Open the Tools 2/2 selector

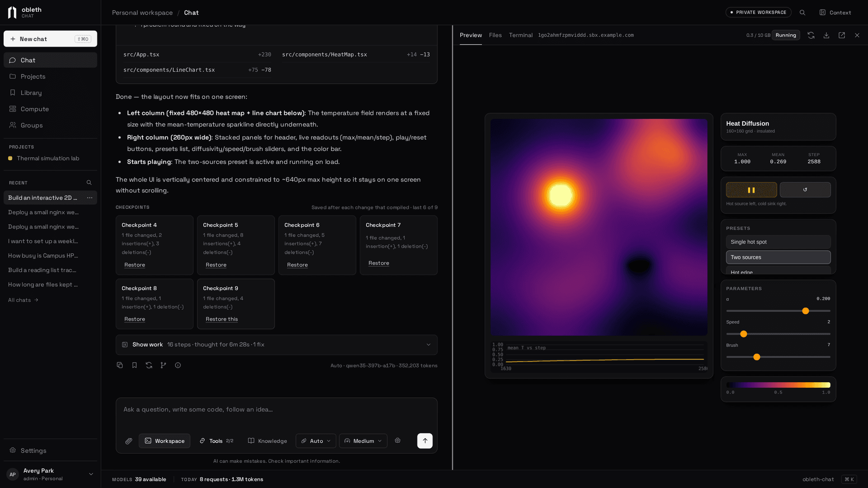(x=217, y=441)
